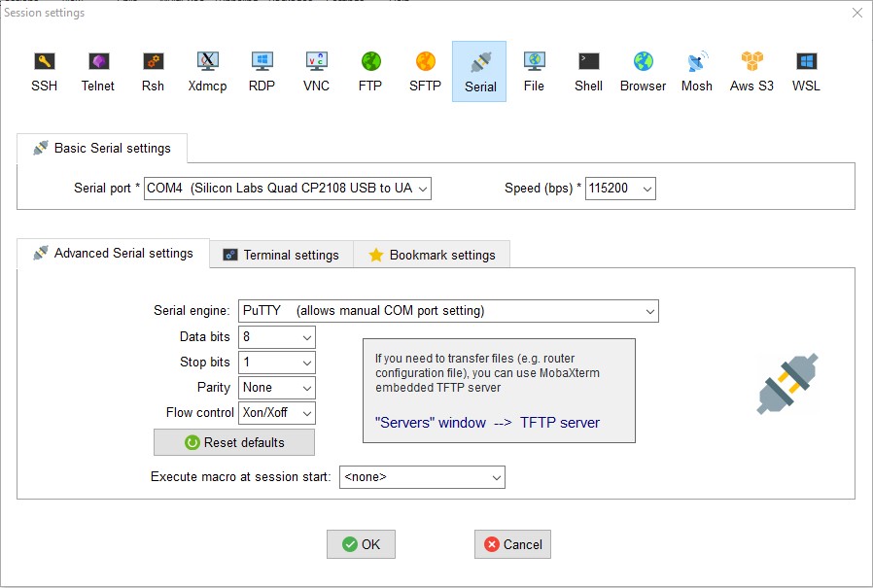Confirm settings with the OK button
Image resolution: width=873 pixels, height=588 pixels.
point(361,544)
